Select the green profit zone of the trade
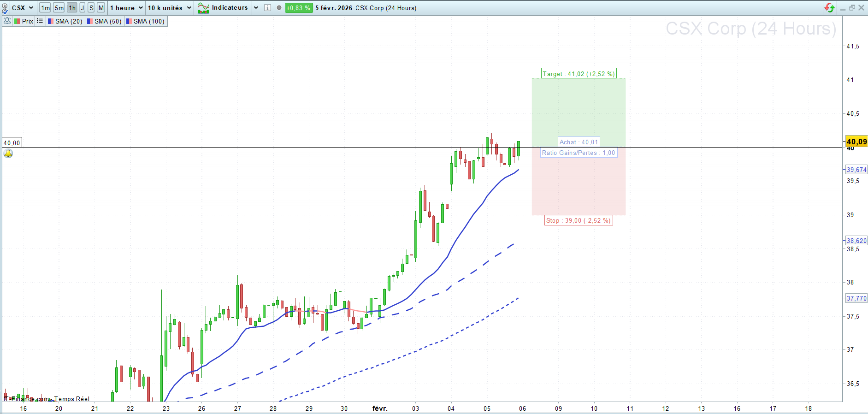Screen dimensions: 868x414 (x=579, y=112)
